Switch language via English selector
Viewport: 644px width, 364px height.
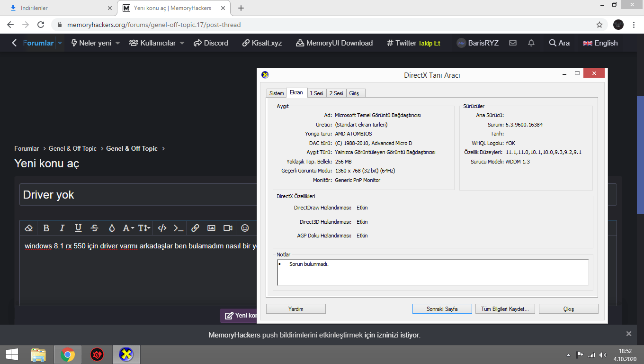click(600, 43)
